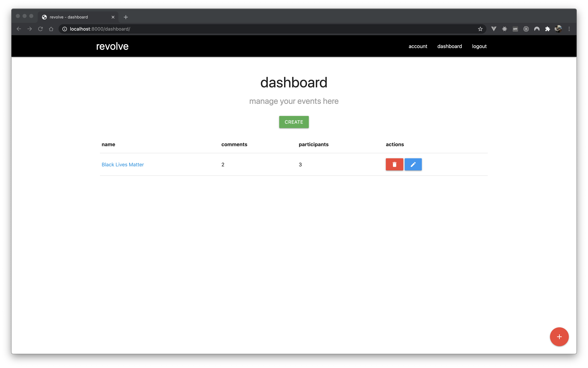
Task: Log out via logout link
Action: click(479, 46)
